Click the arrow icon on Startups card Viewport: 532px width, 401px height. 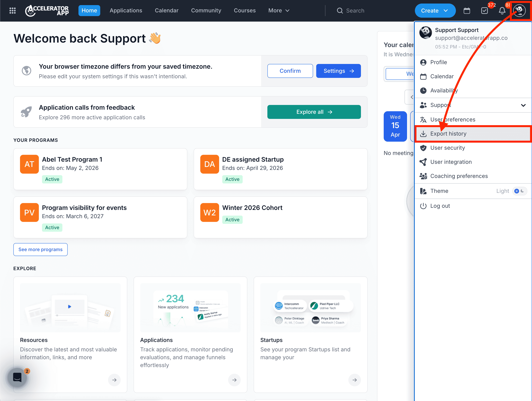(x=354, y=380)
